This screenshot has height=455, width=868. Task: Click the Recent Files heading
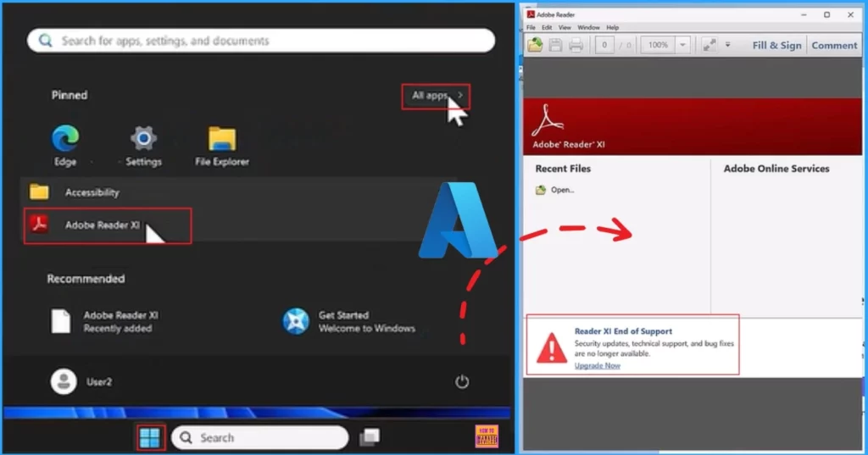[x=563, y=169]
